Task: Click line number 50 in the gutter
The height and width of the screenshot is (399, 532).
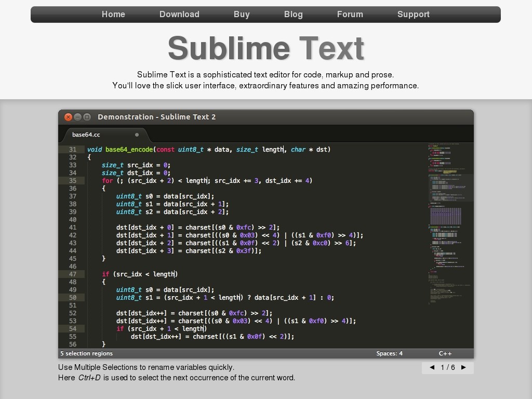Action: (x=73, y=298)
